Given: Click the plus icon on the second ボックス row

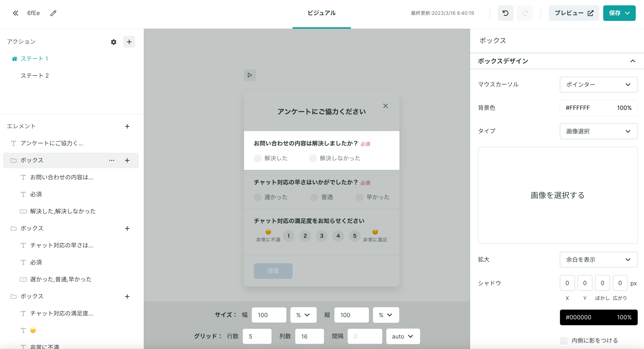Looking at the screenshot, I should tap(127, 228).
